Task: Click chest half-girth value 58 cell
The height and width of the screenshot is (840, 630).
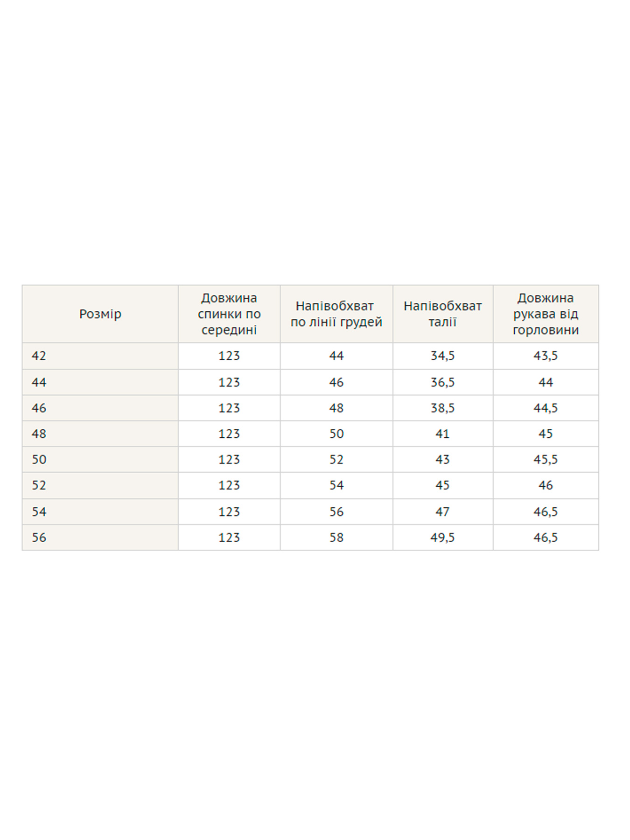Action: 336,538
